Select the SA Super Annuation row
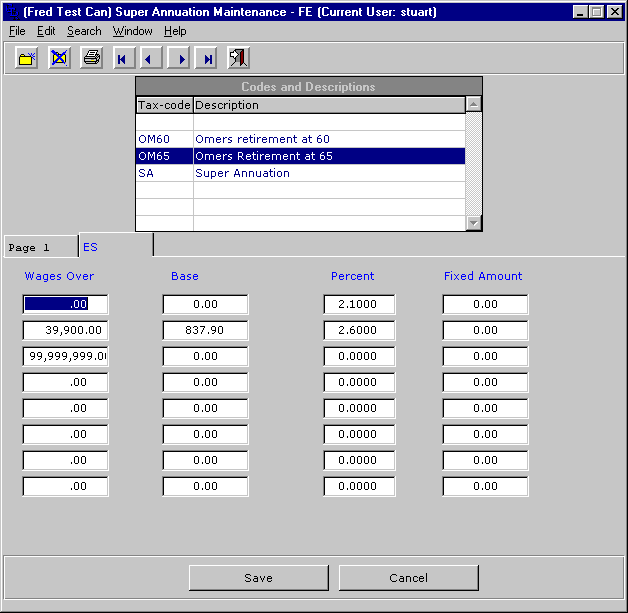This screenshot has height=613, width=628. pos(300,173)
